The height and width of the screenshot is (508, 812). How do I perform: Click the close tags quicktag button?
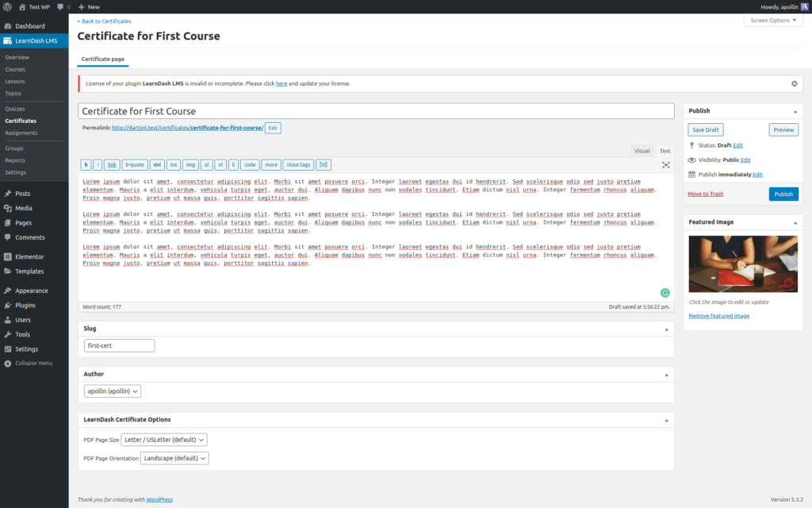coord(298,165)
